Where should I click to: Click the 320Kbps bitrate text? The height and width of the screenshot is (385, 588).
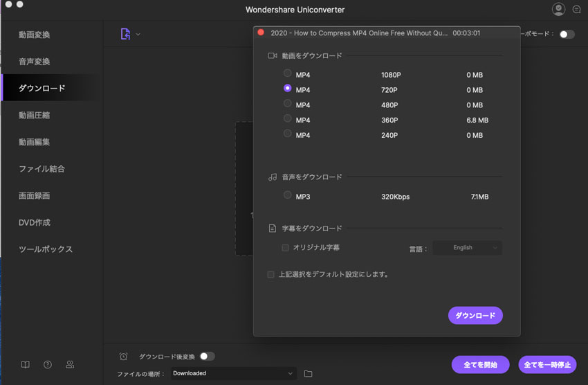click(395, 197)
